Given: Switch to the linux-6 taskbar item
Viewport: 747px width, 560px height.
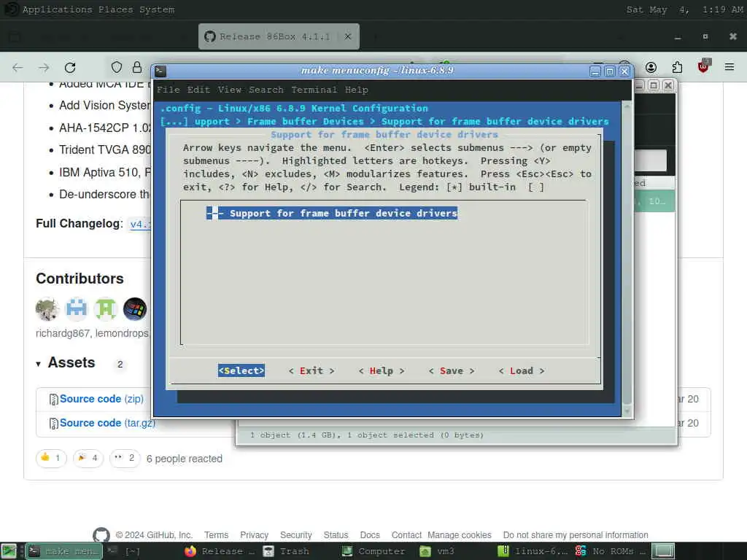Looking at the screenshot, I should 533,551.
